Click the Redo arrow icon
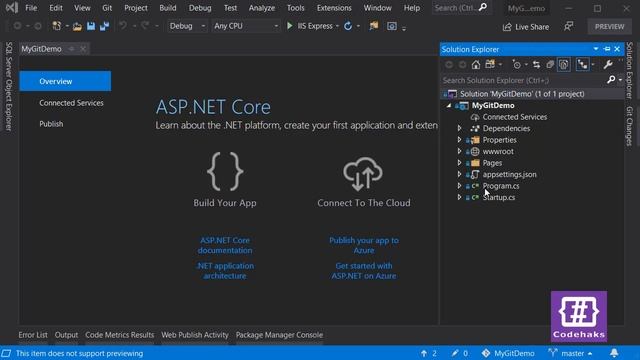640x360 pixels. point(145,26)
